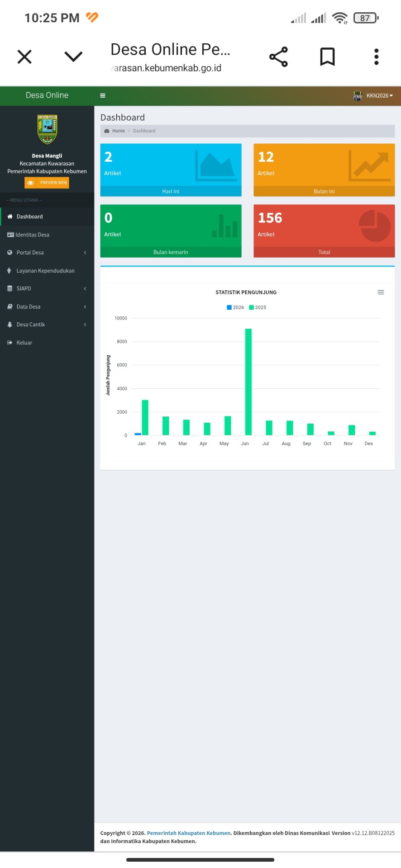Screen dimensions: 401x868
Task: Open browser three-dot overflow menu
Action: click(376, 57)
